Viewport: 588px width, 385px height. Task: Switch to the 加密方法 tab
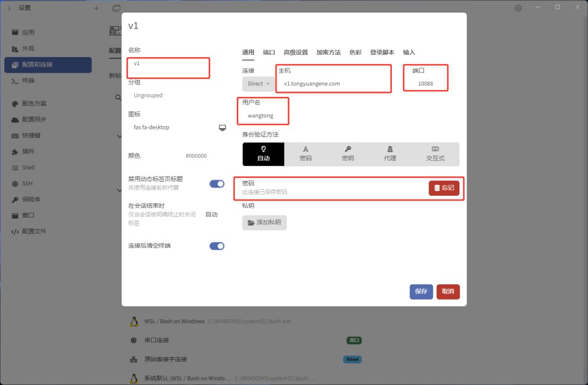328,52
